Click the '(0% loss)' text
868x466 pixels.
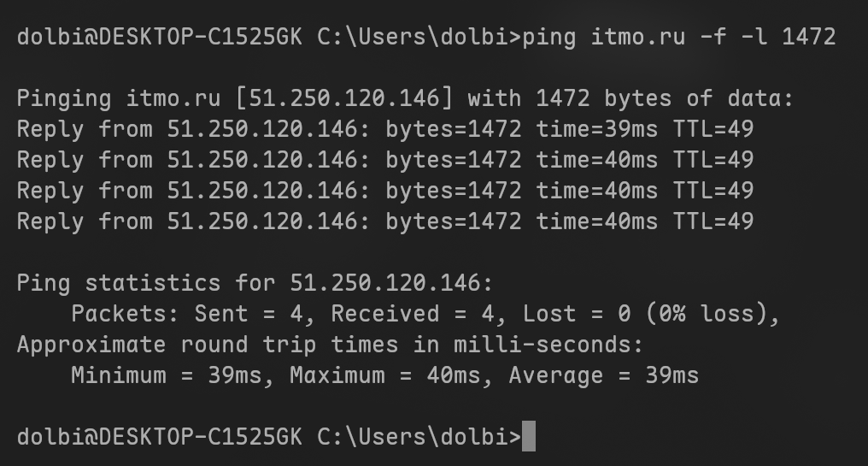pyautogui.click(x=707, y=314)
